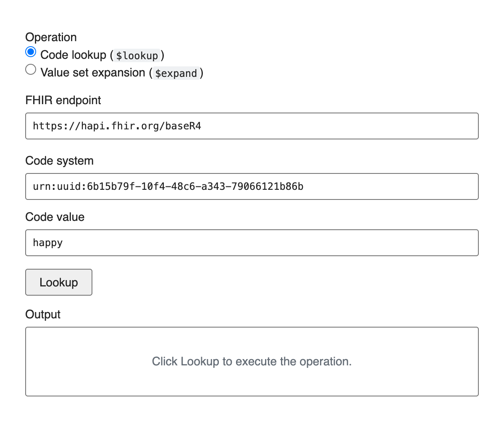Click the 'Code value' field label
504x425 pixels.
(55, 217)
